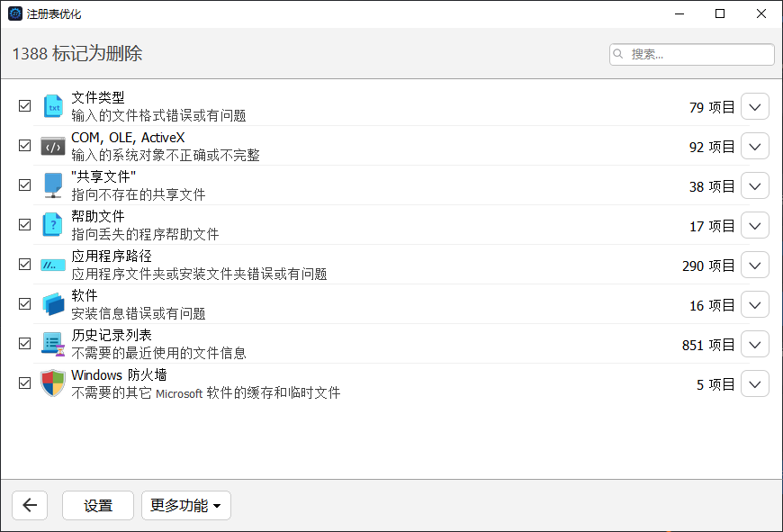Viewport: 783px width, 532px height.
Task: Click the 设置 settings button
Action: (97, 505)
